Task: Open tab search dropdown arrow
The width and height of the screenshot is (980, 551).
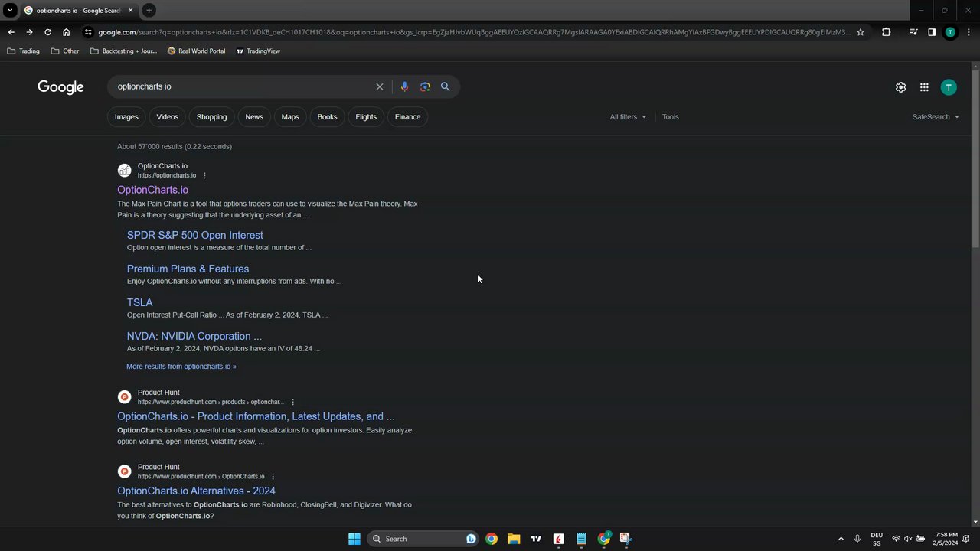Action: click(10, 10)
